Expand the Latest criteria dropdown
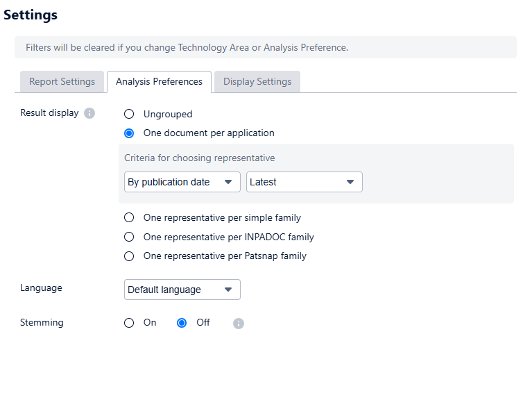The image size is (532, 393). pos(304,182)
